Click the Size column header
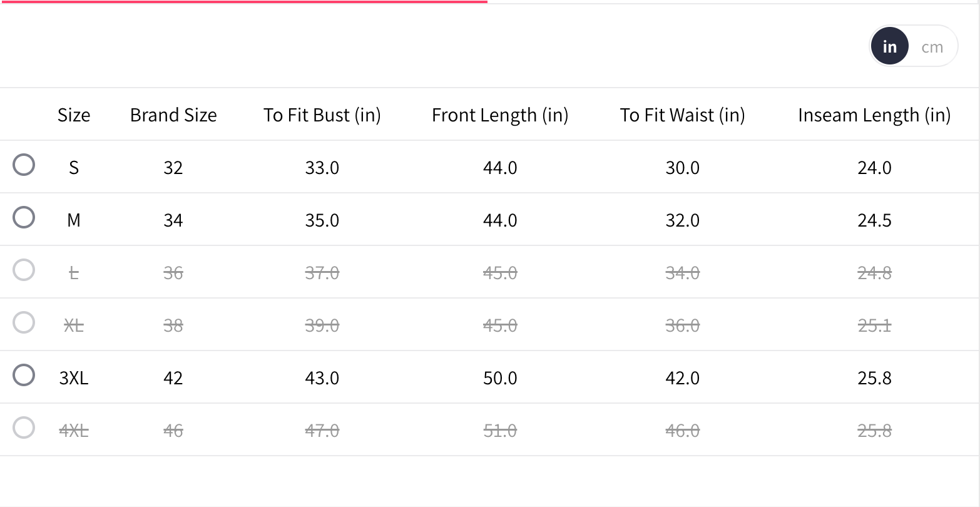980x507 pixels. (74, 115)
